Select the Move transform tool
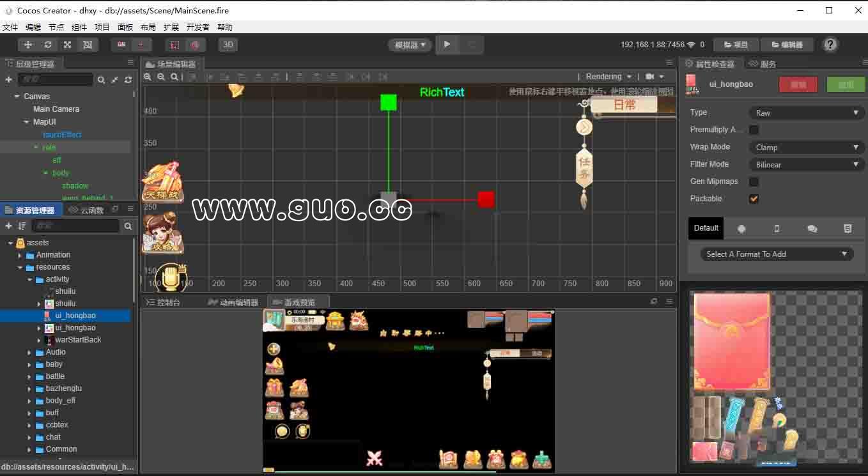The width and height of the screenshot is (868, 476). click(x=28, y=45)
